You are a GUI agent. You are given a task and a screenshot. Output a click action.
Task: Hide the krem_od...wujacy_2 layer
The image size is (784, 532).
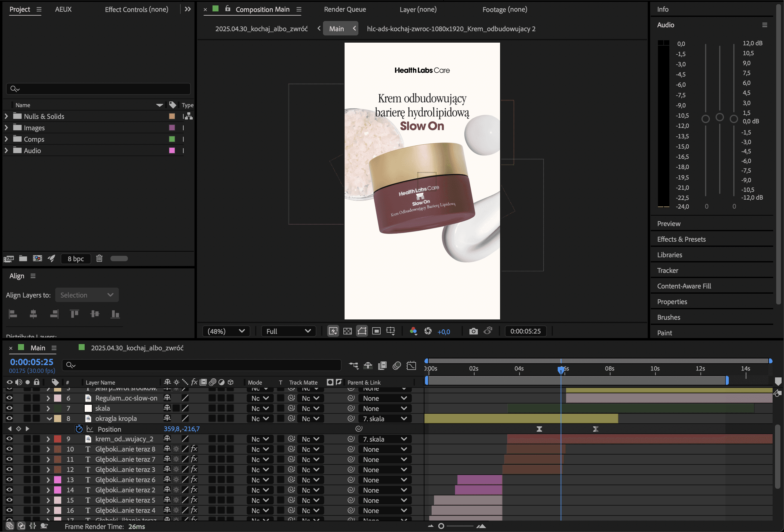[9, 439]
